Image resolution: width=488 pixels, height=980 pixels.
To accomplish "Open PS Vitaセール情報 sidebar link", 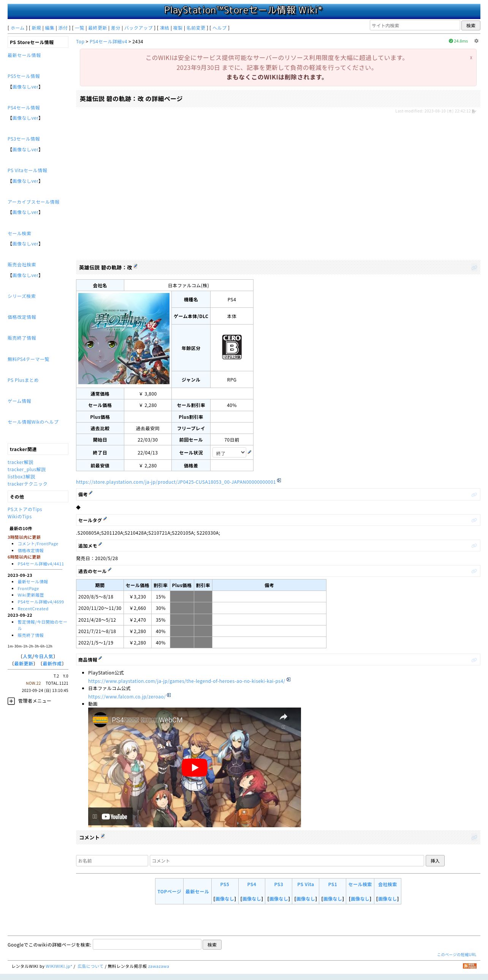I will pos(27,171).
